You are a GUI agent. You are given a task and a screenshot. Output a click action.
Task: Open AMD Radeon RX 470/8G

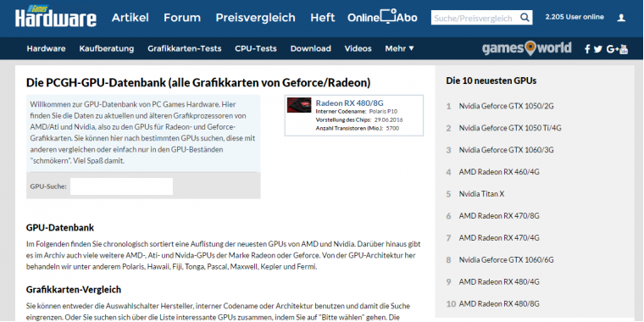point(499,215)
